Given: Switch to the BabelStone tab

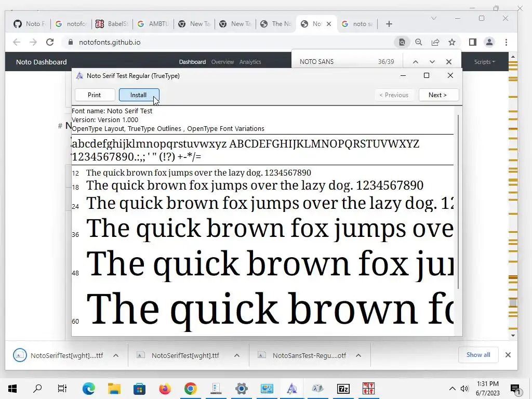Looking at the screenshot, I should click(x=112, y=24).
